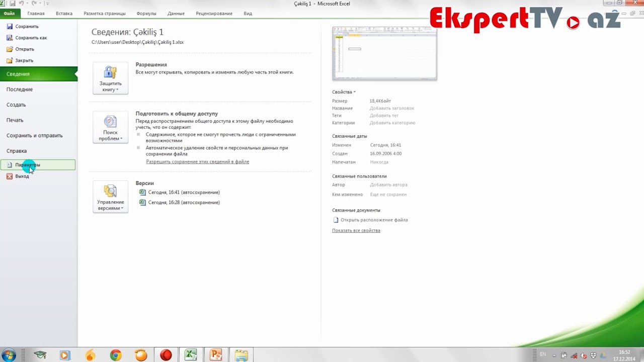Switch to the Рецензирование ribbon tab
644x362 pixels.
point(214,14)
